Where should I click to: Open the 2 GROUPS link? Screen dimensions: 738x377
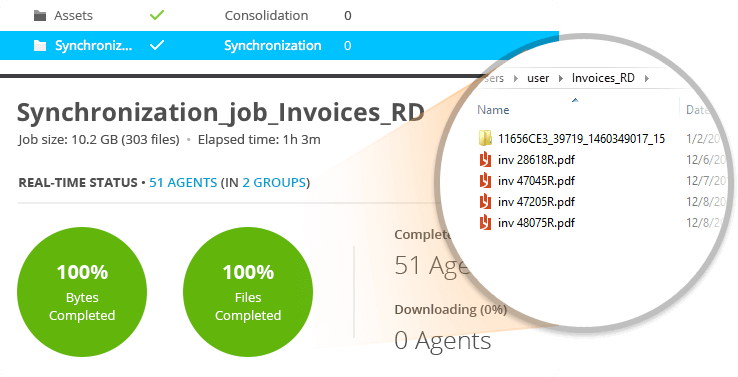[274, 183]
